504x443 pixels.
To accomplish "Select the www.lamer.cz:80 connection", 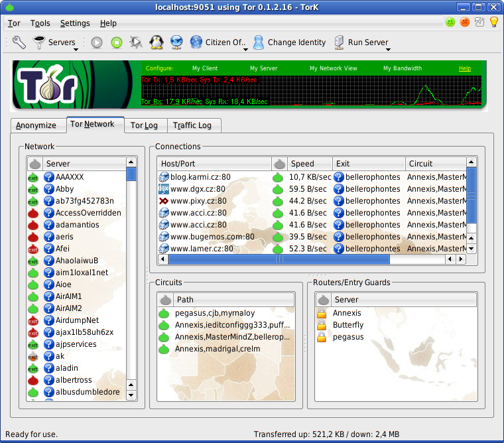I will click(x=312, y=249).
